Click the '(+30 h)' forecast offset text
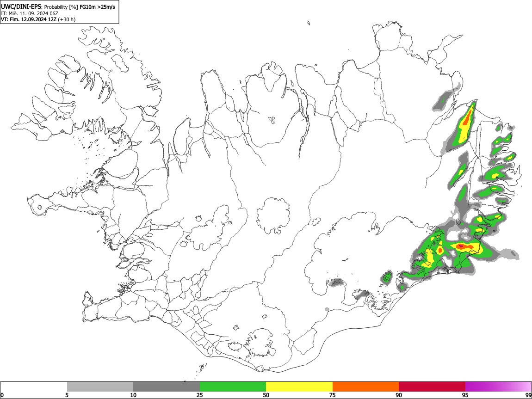Screen dimensions: 532x399 (67, 19)
